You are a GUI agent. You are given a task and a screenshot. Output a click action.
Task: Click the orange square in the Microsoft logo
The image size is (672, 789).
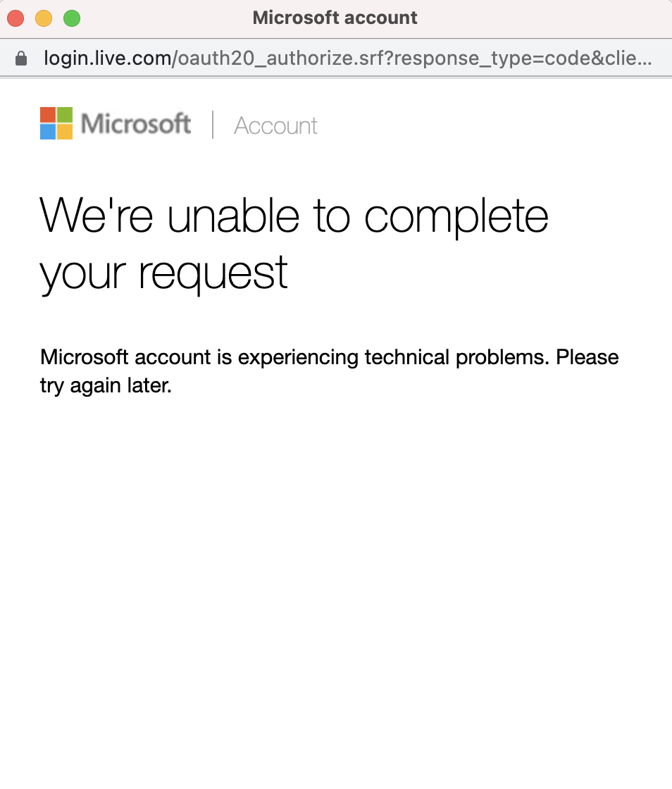point(65,132)
